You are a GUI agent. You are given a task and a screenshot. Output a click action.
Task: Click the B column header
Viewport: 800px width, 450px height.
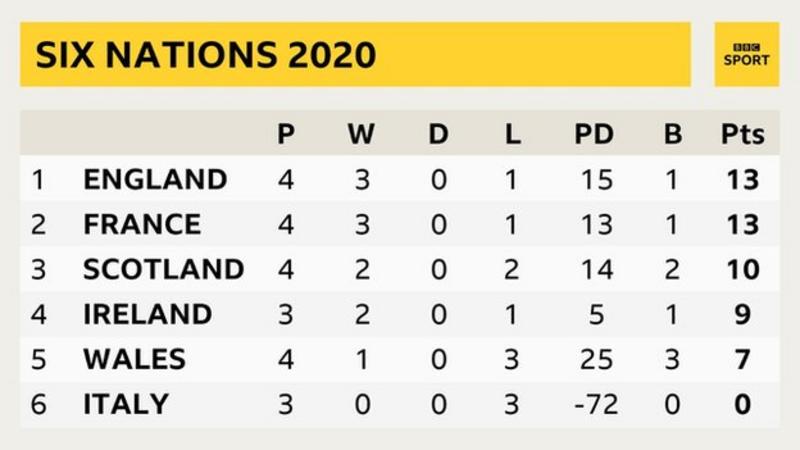[672, 134]
